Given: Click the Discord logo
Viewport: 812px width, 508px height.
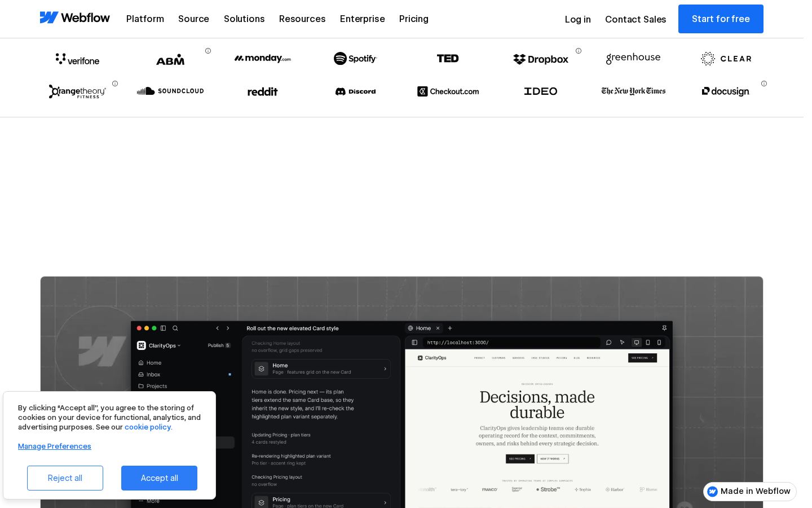Looking at the screenshot, I should click(355, 91).
